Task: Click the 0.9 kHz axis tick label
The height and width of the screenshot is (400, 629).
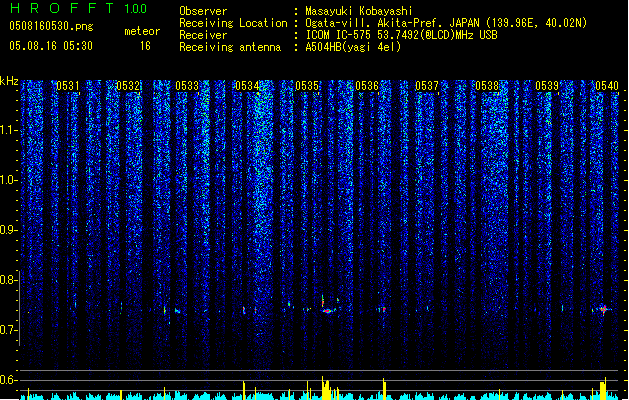Action: [x=7, y=230]
